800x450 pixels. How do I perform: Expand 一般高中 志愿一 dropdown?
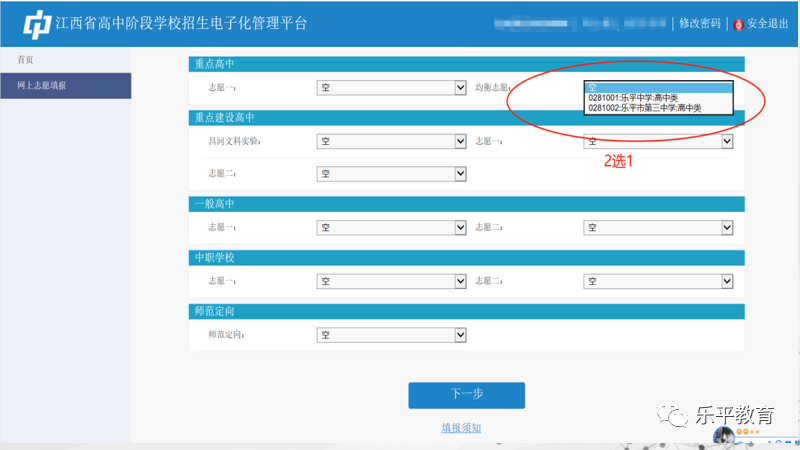click(x=391, y=228)
